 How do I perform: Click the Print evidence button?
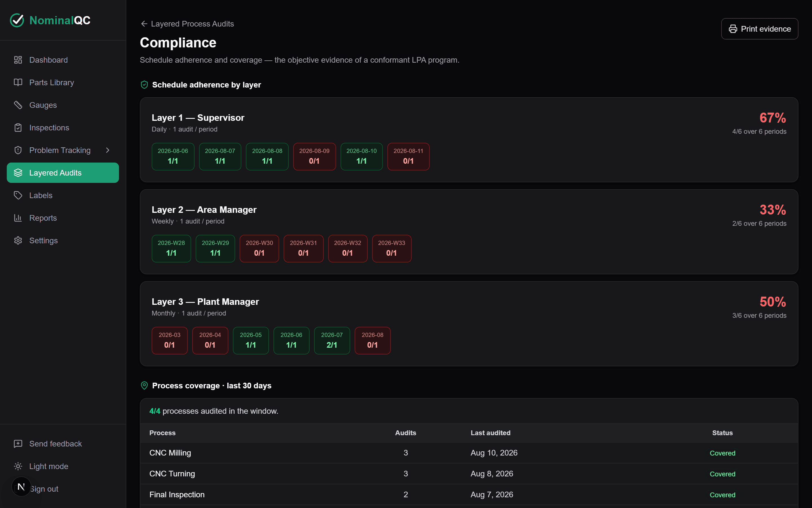760,29
